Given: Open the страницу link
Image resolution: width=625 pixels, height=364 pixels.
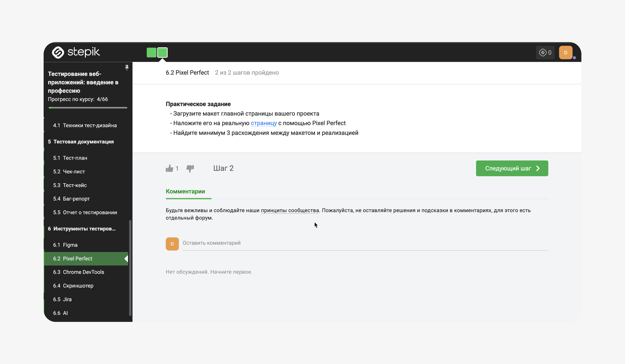Looking at the screenshot, I should click(x=264, y=123).
